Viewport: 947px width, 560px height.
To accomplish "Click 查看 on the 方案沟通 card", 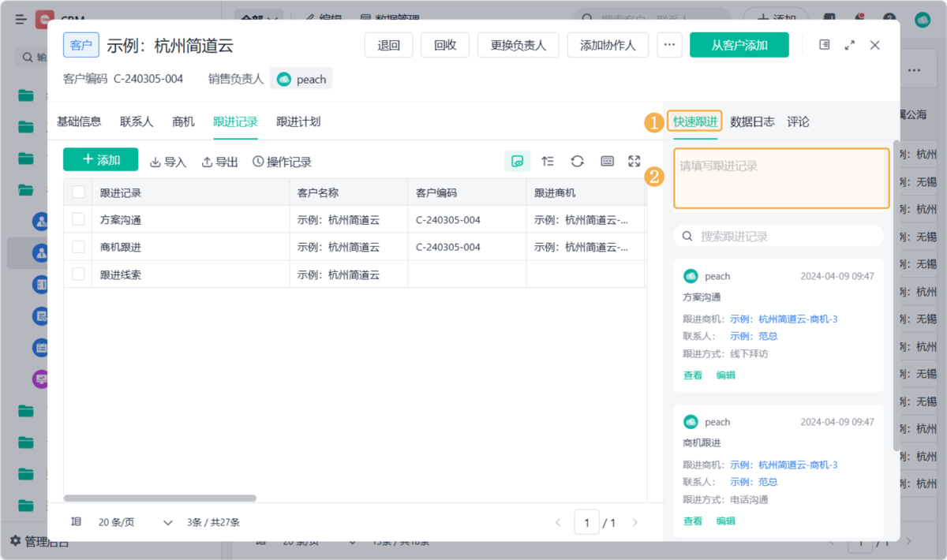I will pos(693,375).
